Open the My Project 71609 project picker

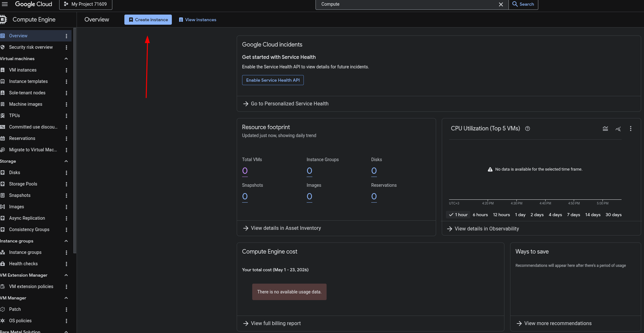click(x=86, y=4)
